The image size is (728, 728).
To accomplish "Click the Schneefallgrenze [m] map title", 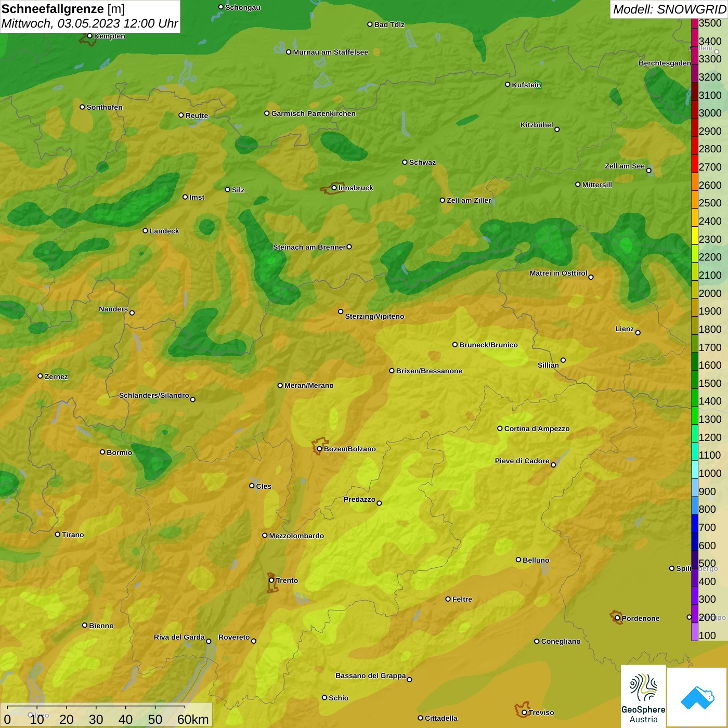I will click(63, 9).
